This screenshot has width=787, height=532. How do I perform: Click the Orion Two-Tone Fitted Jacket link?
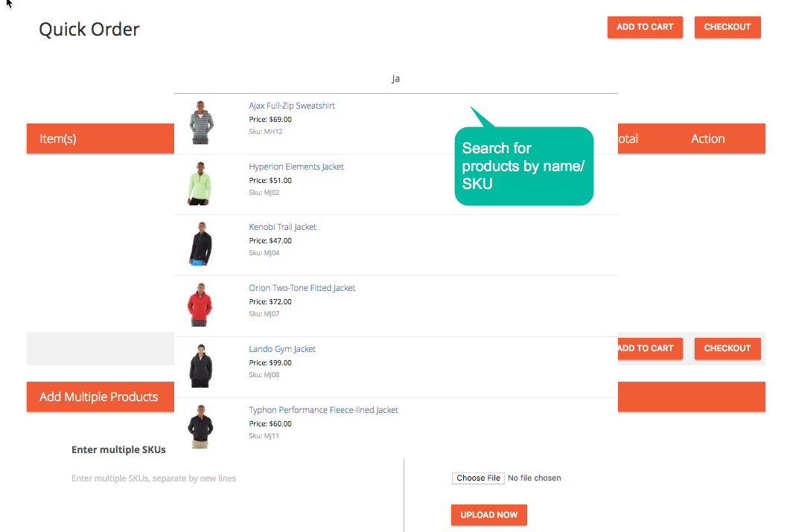pos(302,288)
